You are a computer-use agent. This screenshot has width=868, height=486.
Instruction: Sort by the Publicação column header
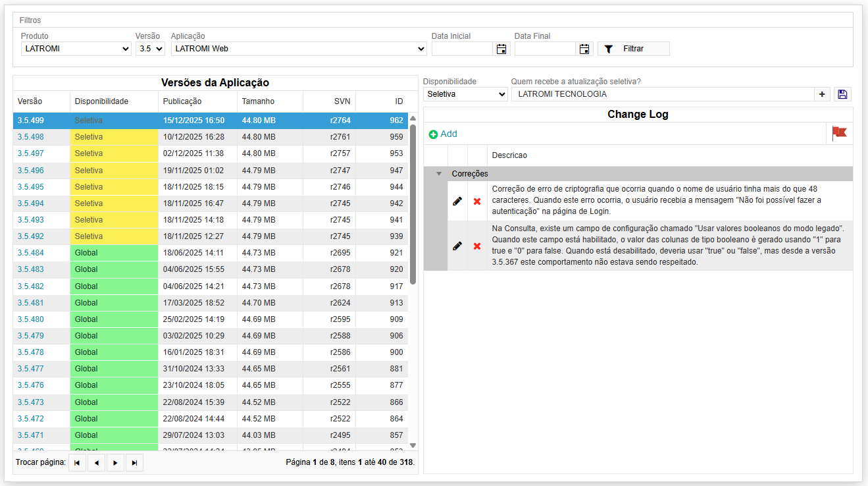(182, 101)
